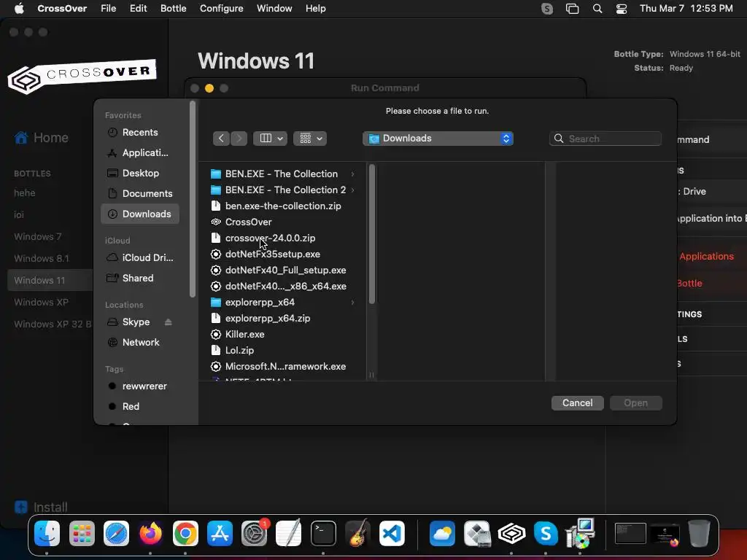Click the Open button

(x=636, y=402)
